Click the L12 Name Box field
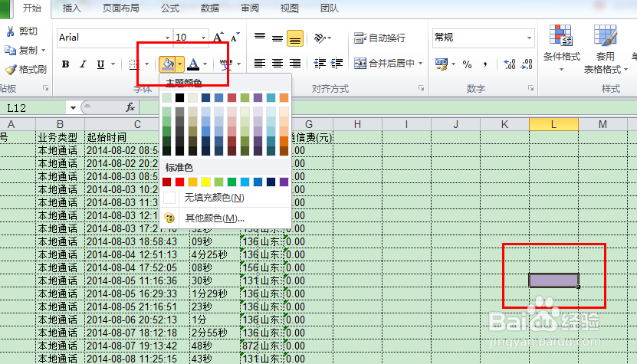Screen dimensions: 637x364 coord(33,107)
